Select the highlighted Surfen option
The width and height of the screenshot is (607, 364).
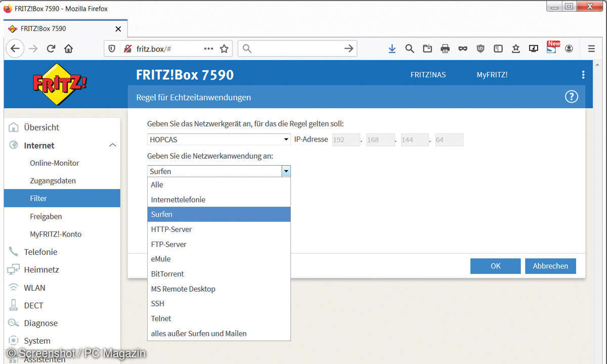tap(219, 214)
